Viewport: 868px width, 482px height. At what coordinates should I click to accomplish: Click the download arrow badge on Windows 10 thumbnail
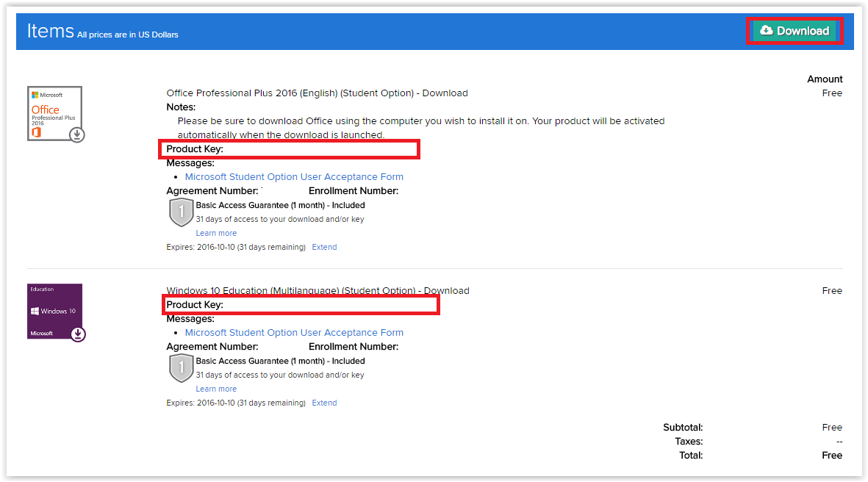[x=78, y=334]
